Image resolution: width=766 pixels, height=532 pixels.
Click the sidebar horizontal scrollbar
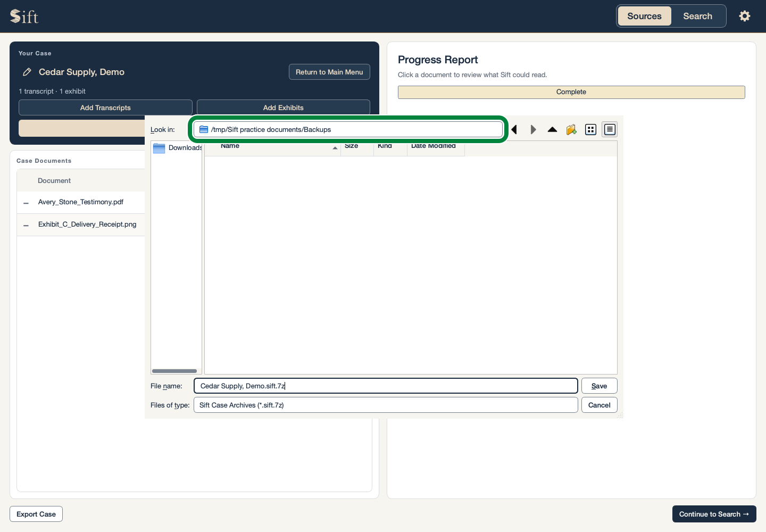(174, 371)
